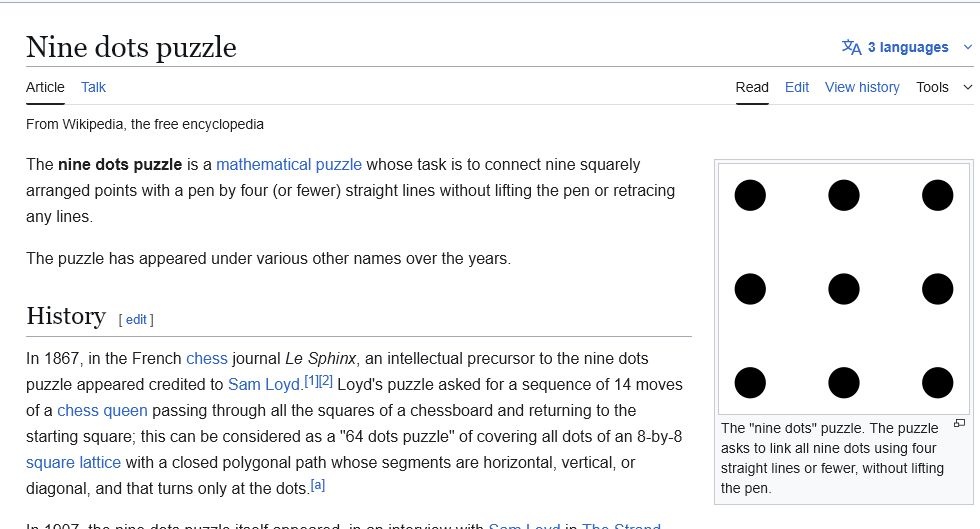Click the enlarge icon in image caption
This screenshot has width=980, height=529.
(x=959, y=424)
